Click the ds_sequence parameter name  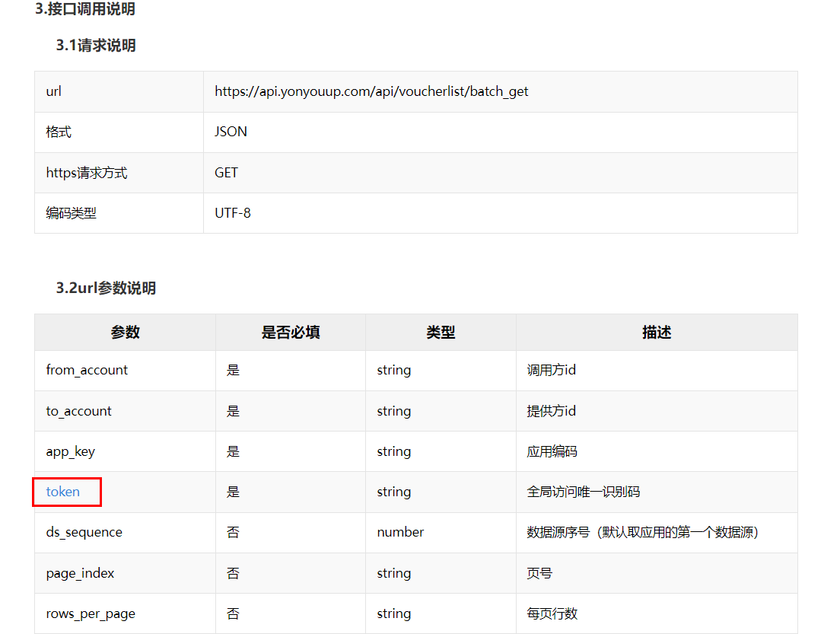point(84,532)
